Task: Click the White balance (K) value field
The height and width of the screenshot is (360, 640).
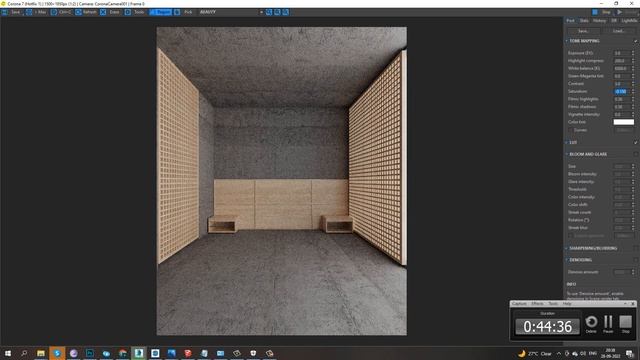Action: coord(622,69)
